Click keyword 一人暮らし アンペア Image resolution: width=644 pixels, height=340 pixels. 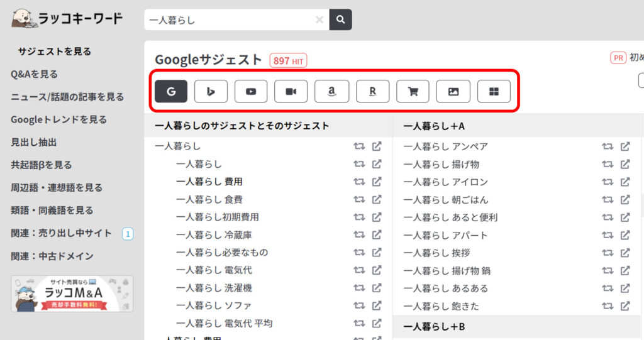point(446,146)
